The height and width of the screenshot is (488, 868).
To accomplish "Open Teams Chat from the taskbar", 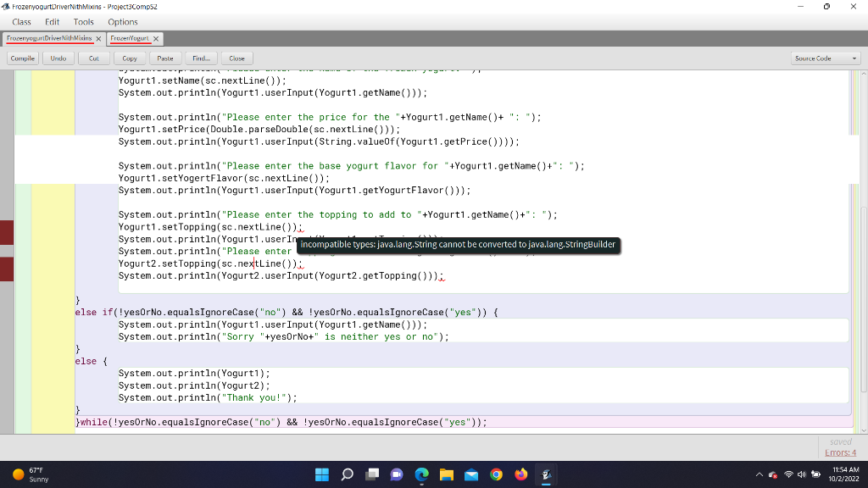I will pos(396,474).
